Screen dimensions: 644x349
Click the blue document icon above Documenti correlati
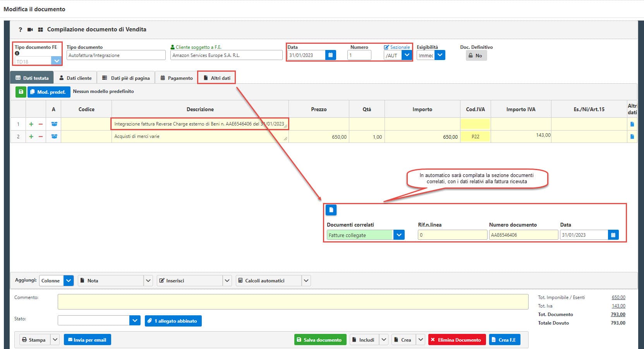click(331, 210)
